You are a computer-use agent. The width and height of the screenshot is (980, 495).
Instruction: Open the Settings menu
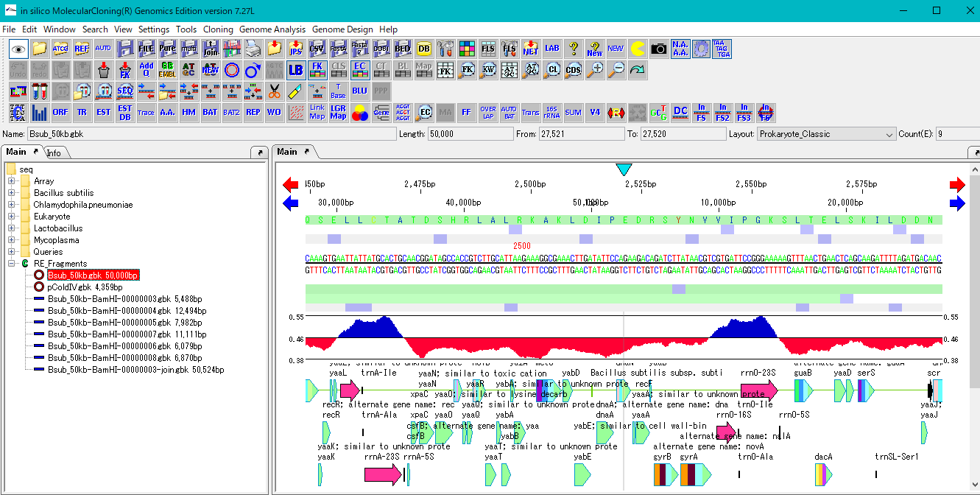[x=154, y=29]
